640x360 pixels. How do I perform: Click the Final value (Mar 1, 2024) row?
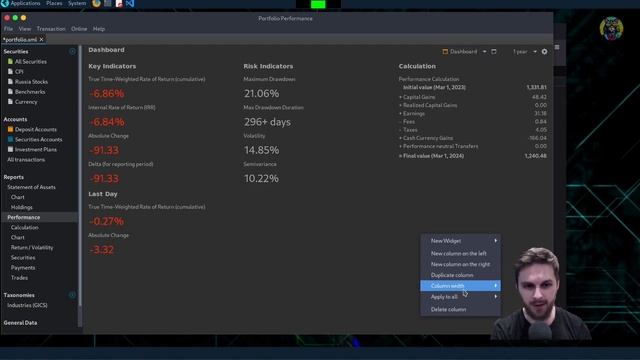click(473, 156)
